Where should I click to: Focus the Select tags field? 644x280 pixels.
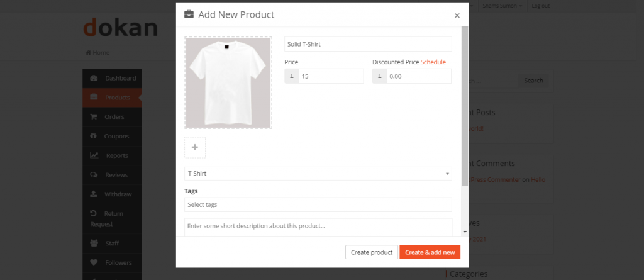pyautogui.click(x=318, y=204)
